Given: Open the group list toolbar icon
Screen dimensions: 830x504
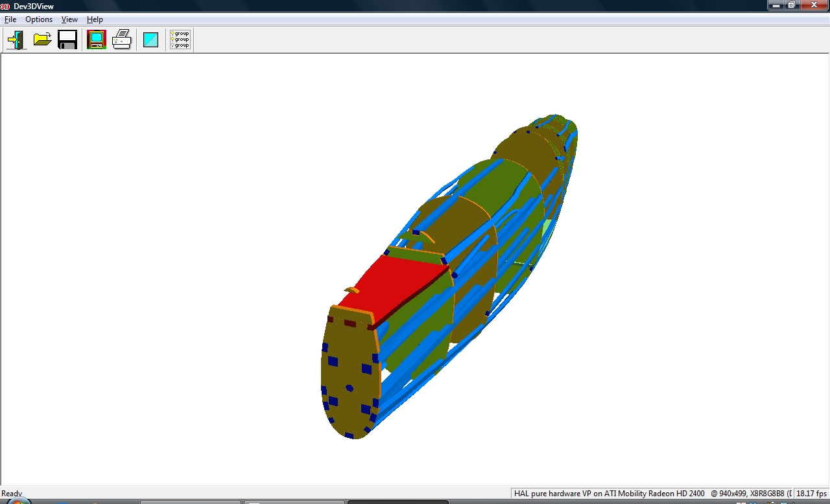Looking at the screenshot, I should 180,40.
